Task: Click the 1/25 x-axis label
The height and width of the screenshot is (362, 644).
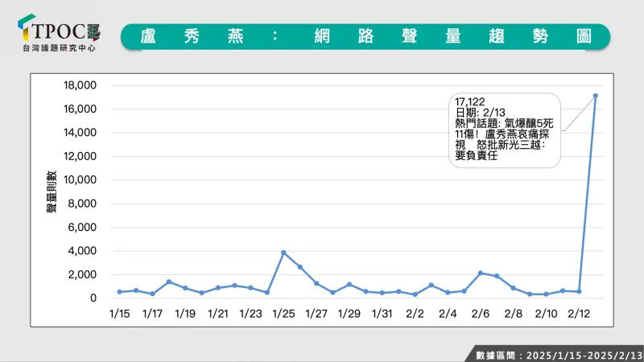Action: pos(284,314)
